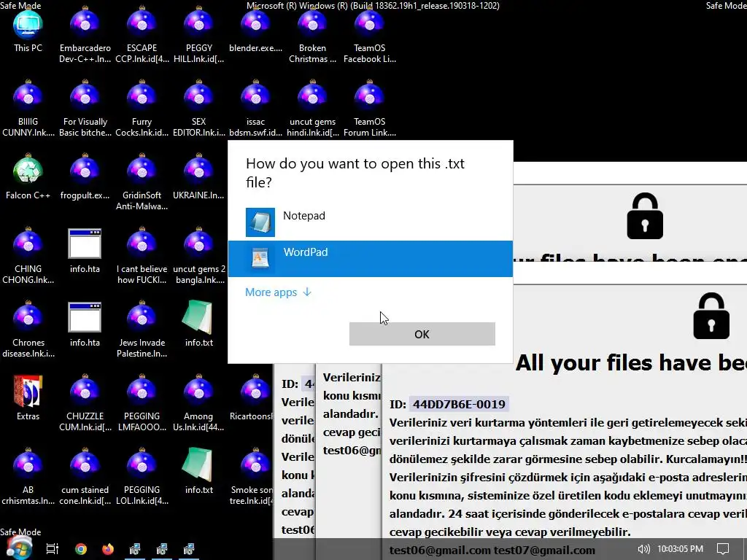Select the Falcon C++ recycle-style icon
This screenshot has height=560, width=747.
(x=28, y=176)
